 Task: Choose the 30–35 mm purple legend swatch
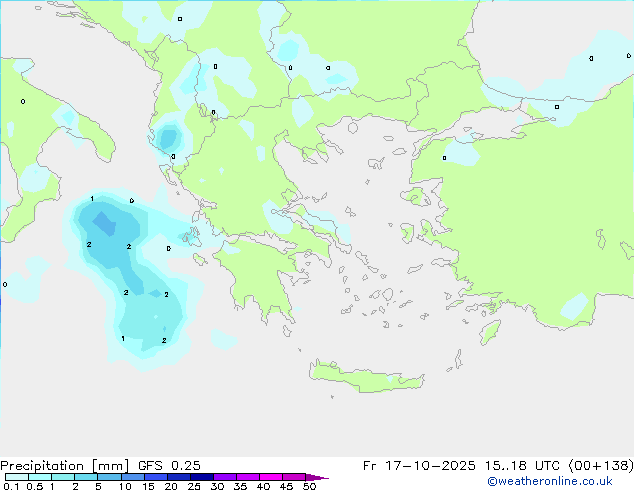click(x=224, y=477)
